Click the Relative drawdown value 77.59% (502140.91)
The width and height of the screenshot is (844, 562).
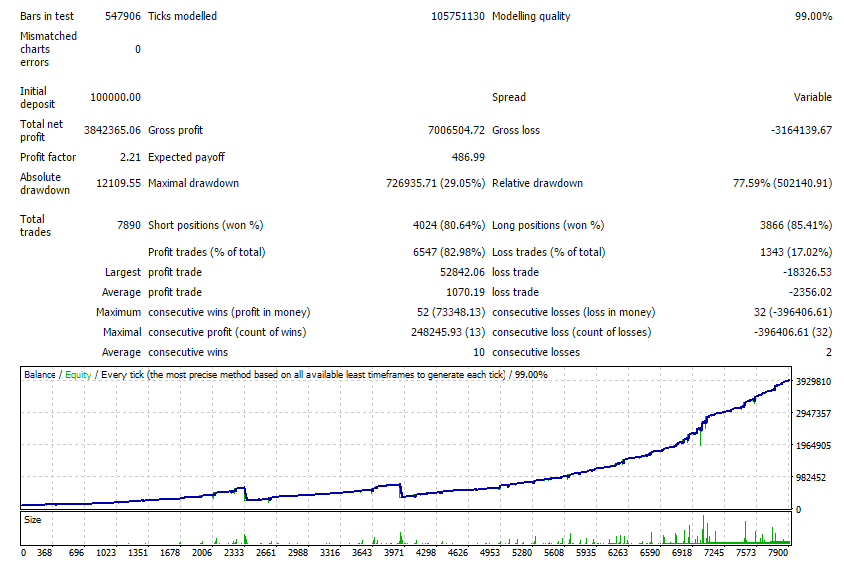click(783, 184)
